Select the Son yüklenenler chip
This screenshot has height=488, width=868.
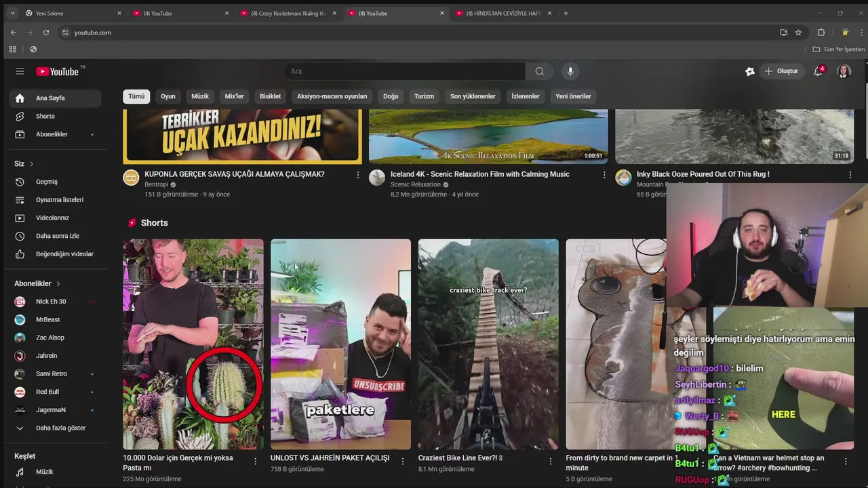(473, 96)
